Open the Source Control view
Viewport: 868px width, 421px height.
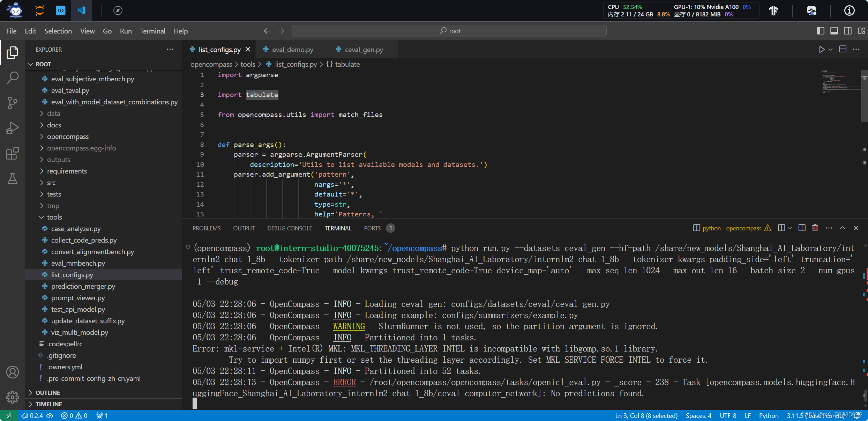13,103
